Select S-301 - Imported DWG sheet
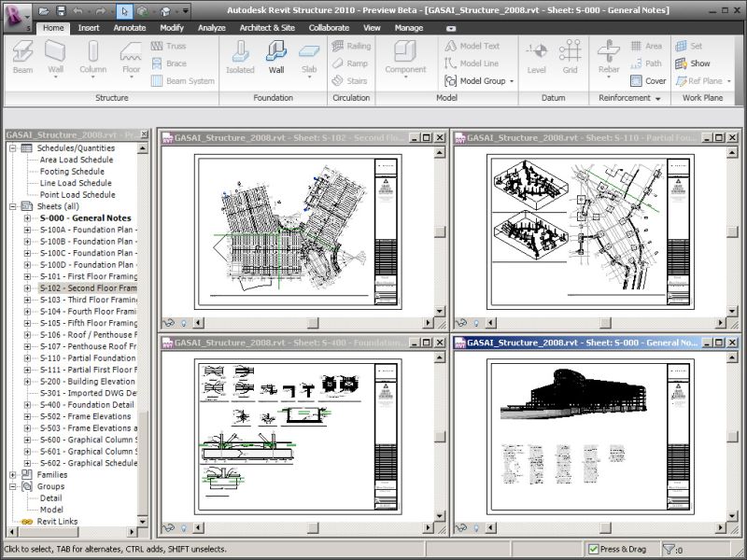The image size is (747, 560). pyautogui.click(x=88, y=393)
